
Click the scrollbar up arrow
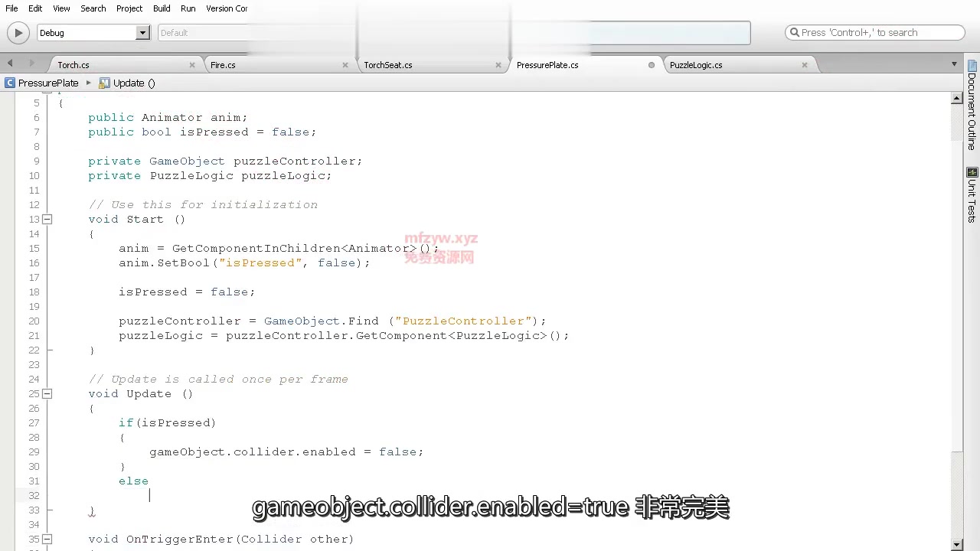(x=956, y=98)
